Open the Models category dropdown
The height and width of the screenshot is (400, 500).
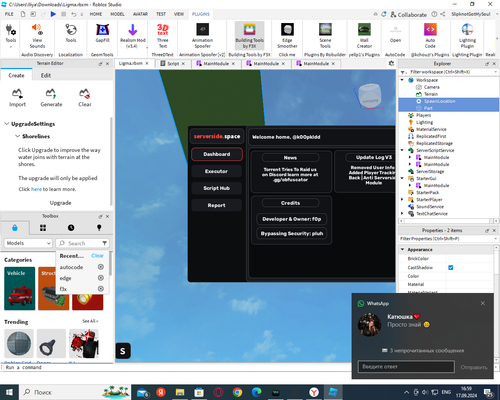28,243
